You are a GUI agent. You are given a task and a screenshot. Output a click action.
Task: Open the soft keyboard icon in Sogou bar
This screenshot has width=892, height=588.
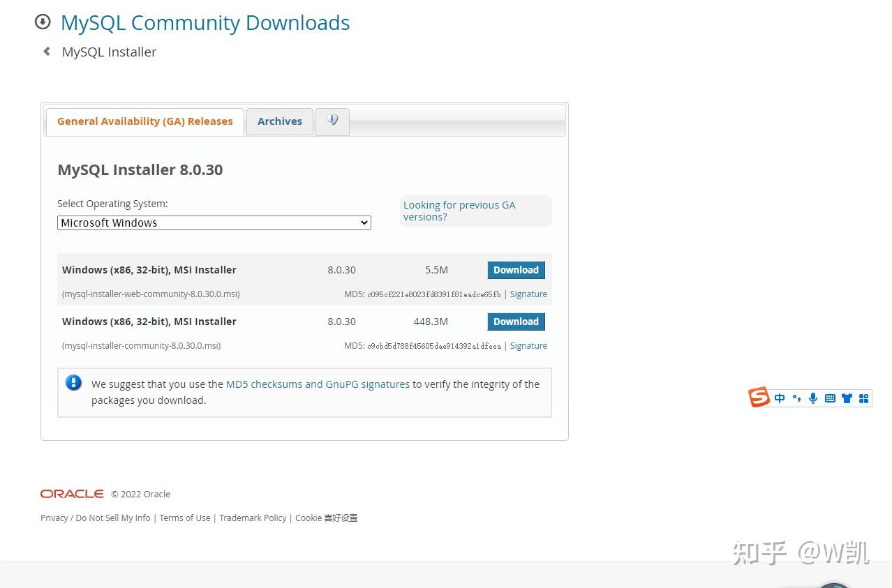click(830, 398)
